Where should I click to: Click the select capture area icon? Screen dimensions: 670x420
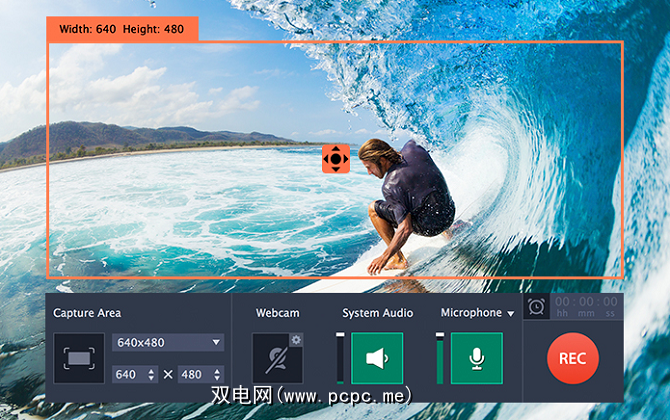[x=79, y=358]
